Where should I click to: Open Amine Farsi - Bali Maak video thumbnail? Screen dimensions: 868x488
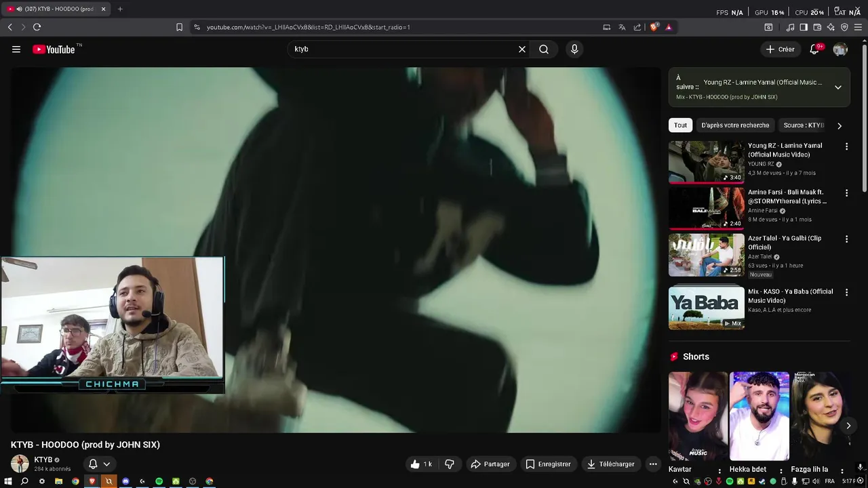pyautogui.click(x=706, y=208)
